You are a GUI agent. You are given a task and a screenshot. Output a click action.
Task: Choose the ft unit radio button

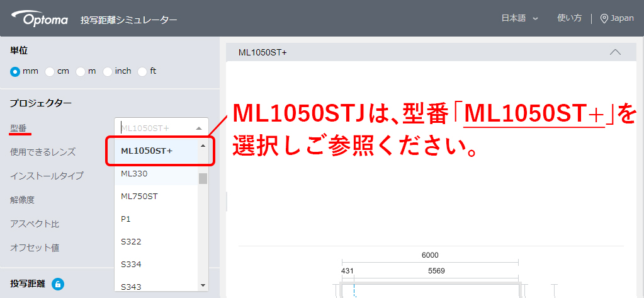(142, 72)
